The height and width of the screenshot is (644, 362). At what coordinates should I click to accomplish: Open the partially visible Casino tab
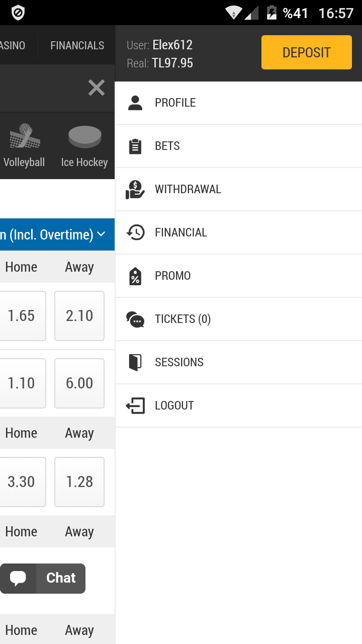point(13,45)
